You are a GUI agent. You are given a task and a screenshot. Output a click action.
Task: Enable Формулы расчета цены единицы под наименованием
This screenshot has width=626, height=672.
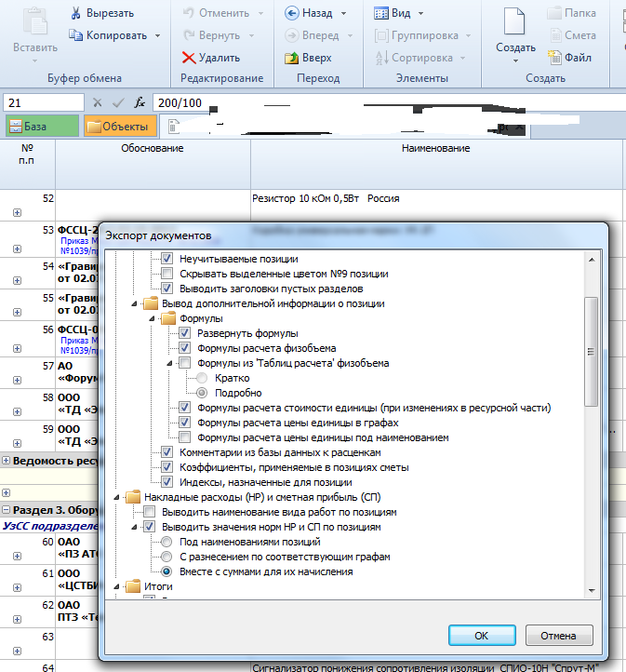coord(184,437)
